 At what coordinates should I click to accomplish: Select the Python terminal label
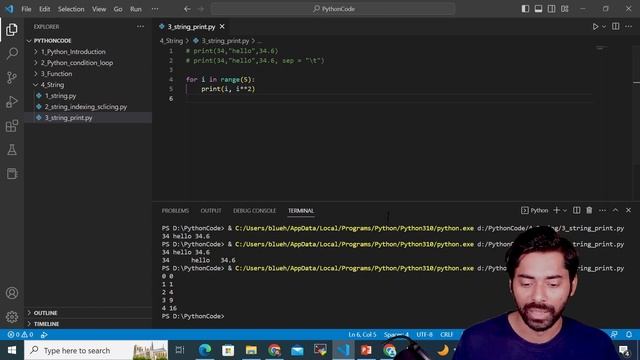(x=534, y=210)
